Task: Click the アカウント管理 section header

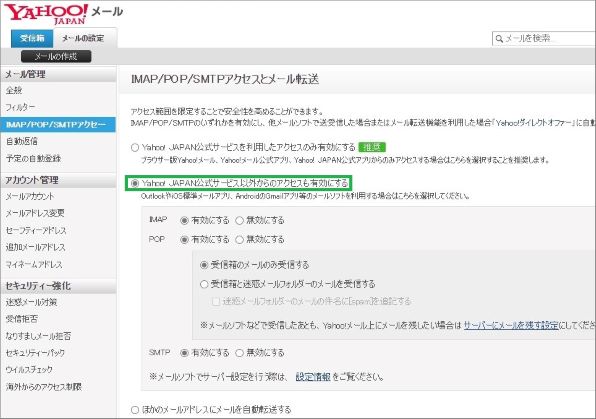Action: [x=58, y=180]
